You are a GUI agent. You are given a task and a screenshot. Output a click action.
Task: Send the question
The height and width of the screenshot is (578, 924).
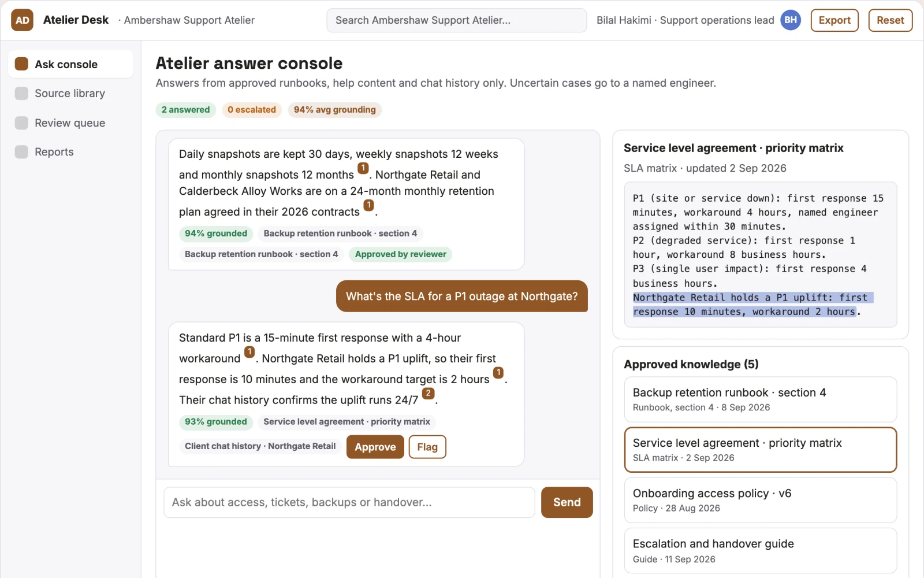click(x=567, y=502)
